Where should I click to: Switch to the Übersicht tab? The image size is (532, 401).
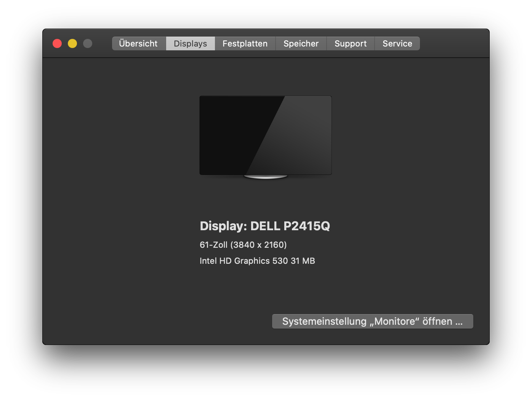pyautogui.click(x=139, y=43)
